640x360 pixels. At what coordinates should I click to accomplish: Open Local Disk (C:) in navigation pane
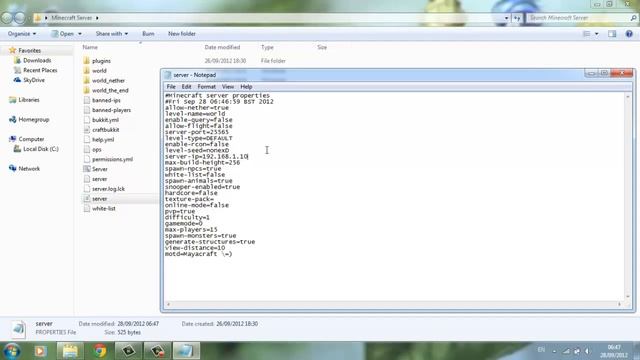point(40,149)
